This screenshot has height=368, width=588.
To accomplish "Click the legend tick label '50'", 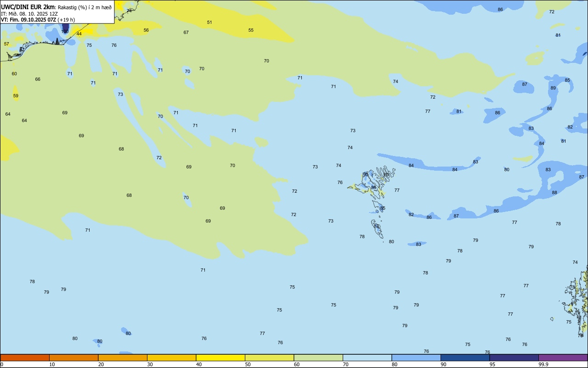I will point(248,364).
